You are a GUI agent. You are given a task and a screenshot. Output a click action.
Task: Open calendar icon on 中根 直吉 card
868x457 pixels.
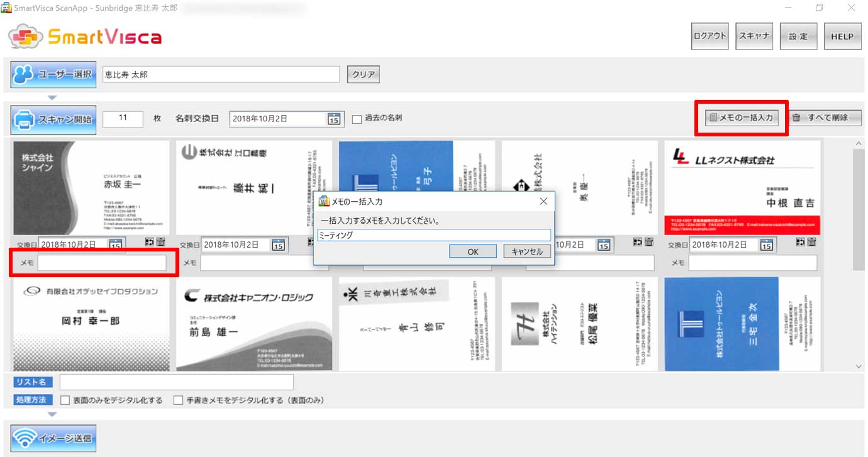[767, 245]
